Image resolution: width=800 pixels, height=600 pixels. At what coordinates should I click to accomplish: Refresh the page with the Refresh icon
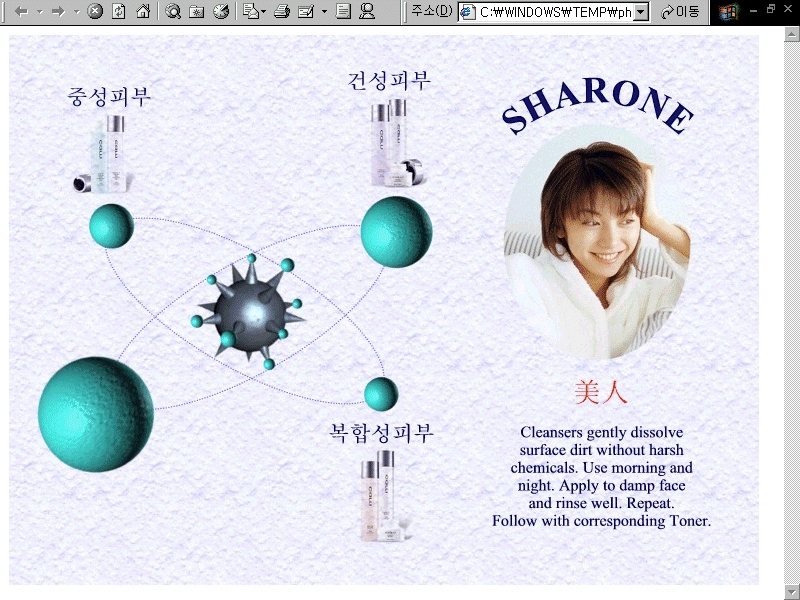(119, 11)
